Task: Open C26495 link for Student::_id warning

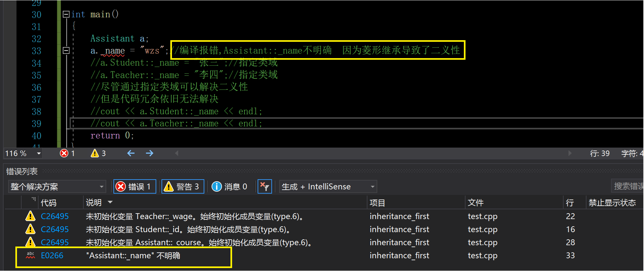Action: (x=55, y=230)
